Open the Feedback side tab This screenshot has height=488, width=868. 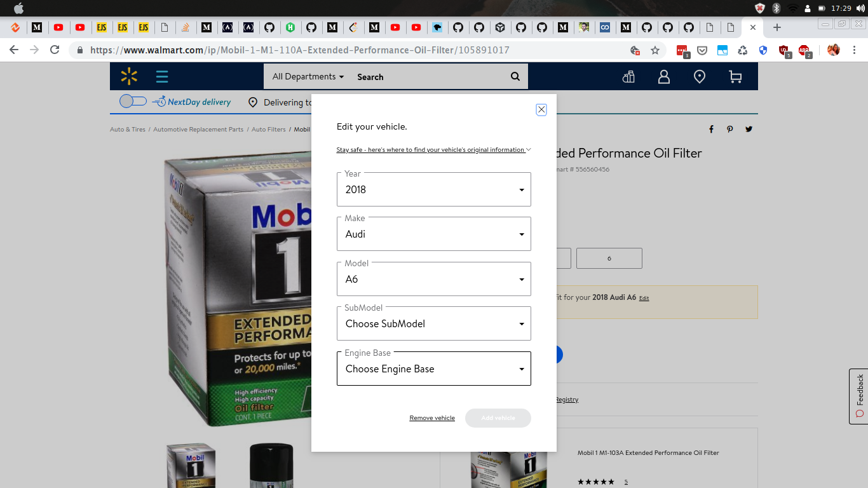click(x=858, y=396)
